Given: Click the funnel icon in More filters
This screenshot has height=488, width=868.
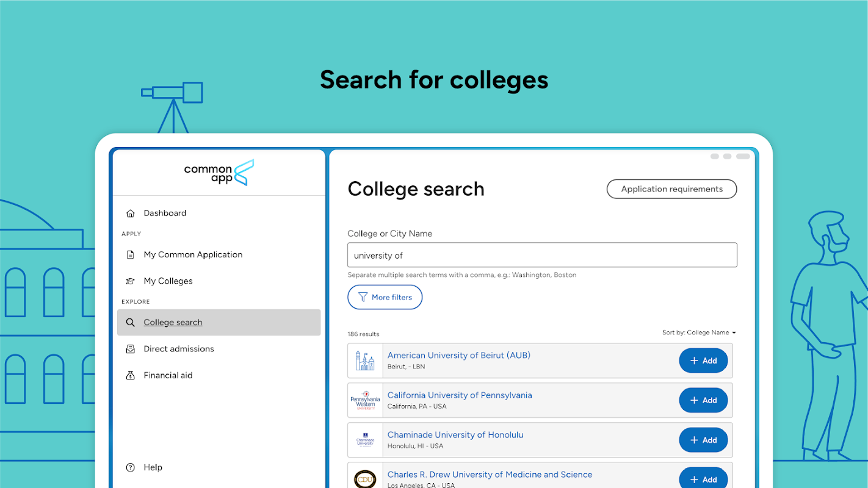Looking at the screenshot, I should [x=363, y=297].
